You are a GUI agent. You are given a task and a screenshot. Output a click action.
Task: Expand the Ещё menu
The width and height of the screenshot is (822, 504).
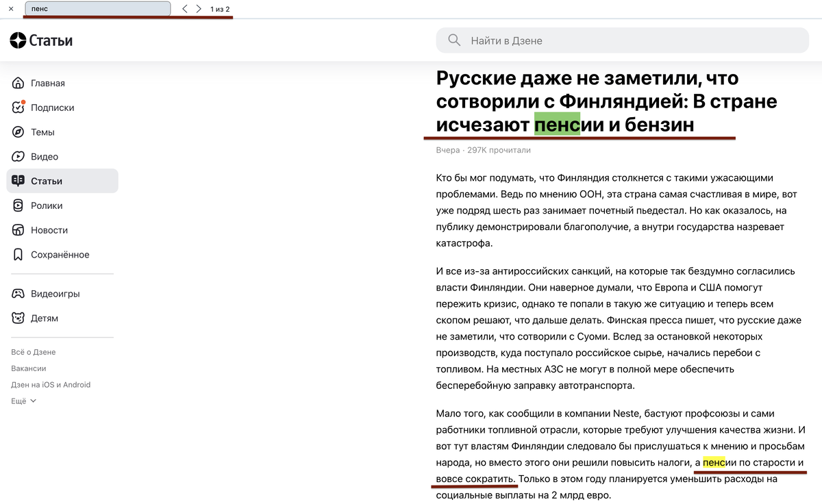point(23,401)
